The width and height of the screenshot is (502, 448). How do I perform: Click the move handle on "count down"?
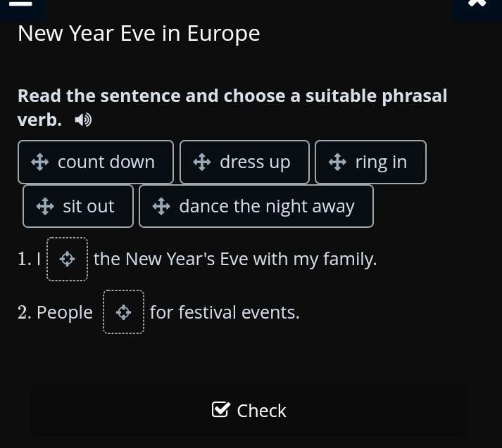pyautogui.click(x=40, y=162)
